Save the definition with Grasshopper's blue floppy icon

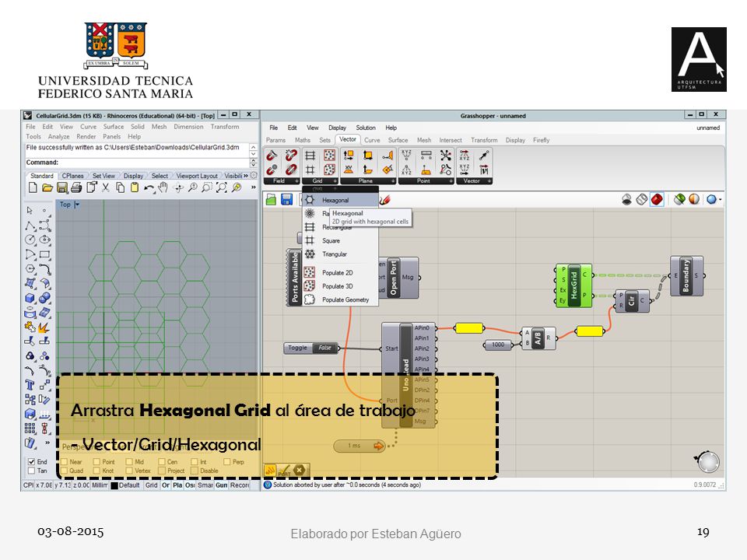286,200
